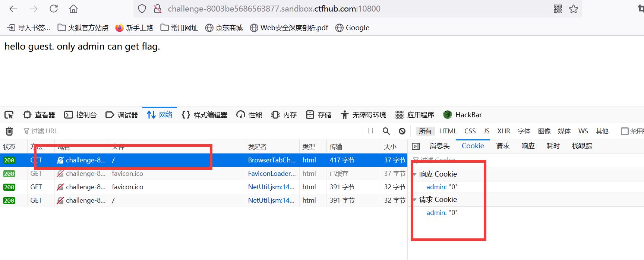Click the 过滤 URL filter field
Viewport: 644px width, 260px height.
coord(190,131)
